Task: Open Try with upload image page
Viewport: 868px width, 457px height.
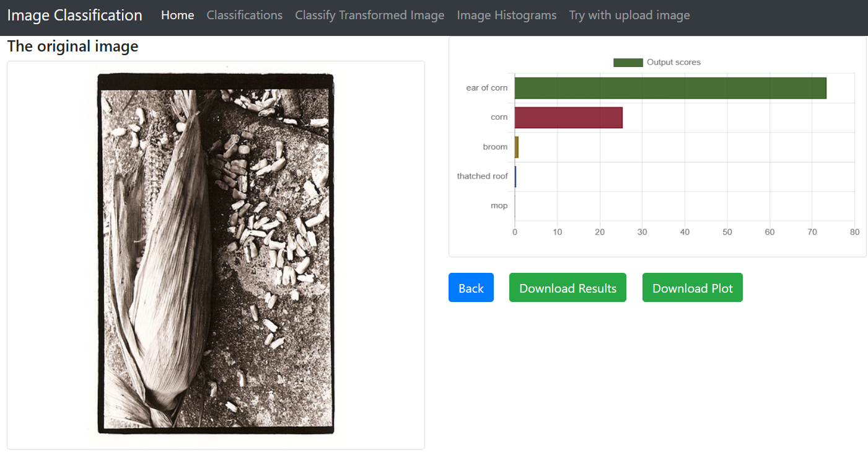Action: (x=629, y=15)
